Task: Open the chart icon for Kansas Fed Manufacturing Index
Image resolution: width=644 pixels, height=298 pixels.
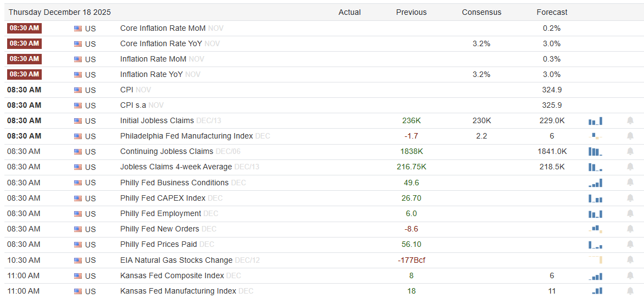Action: 595,291
